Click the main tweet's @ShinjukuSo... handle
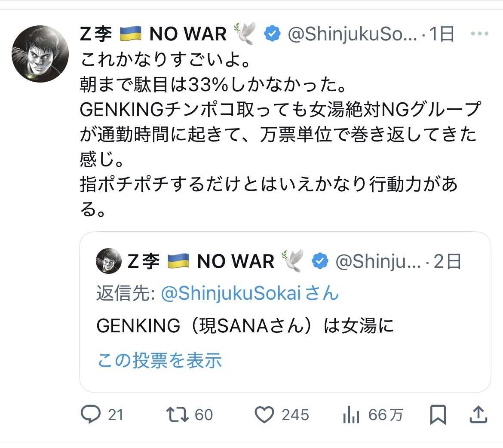 352,34
